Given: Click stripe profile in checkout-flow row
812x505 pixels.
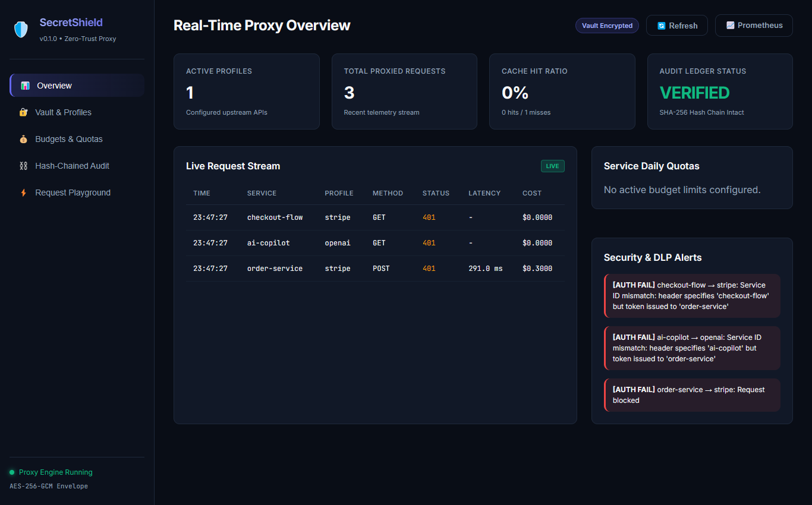Looking at the screenshot, I should 337,217.
